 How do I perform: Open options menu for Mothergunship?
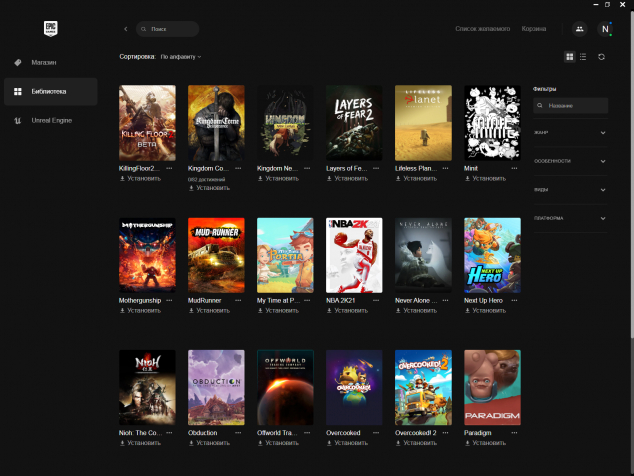169,300
